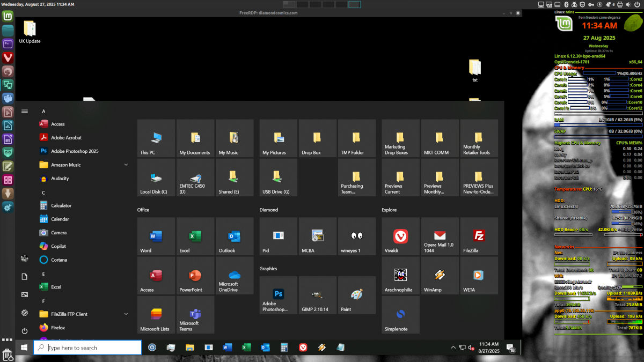Open the GIMP 2.10.14 tile
The image size is (644, 362).
tap(318, 295)
